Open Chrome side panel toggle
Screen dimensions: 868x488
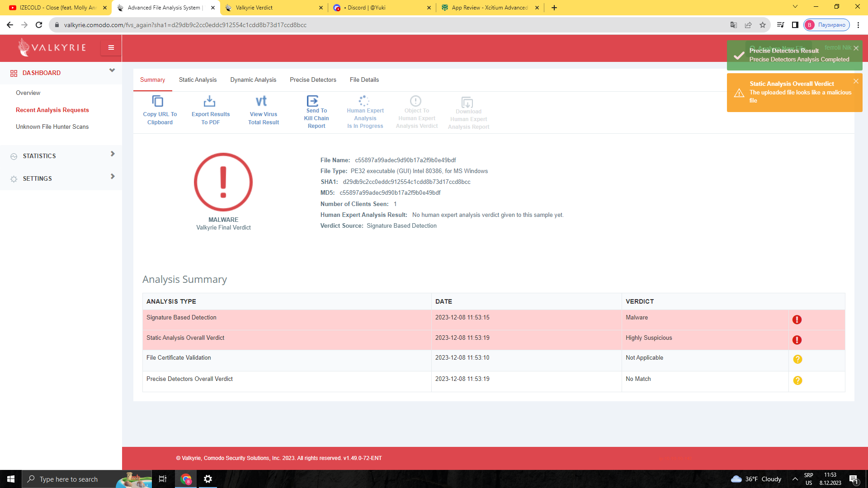[x=795, y=25]
